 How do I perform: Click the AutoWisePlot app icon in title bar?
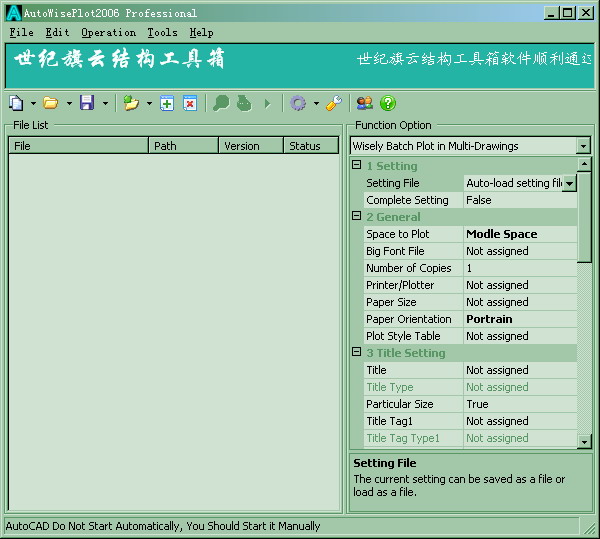click(13, 13)
